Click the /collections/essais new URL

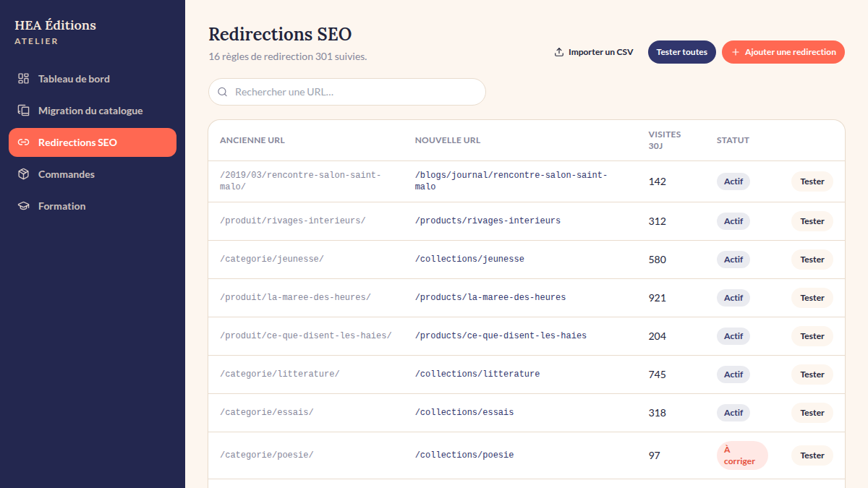point(464,412)
